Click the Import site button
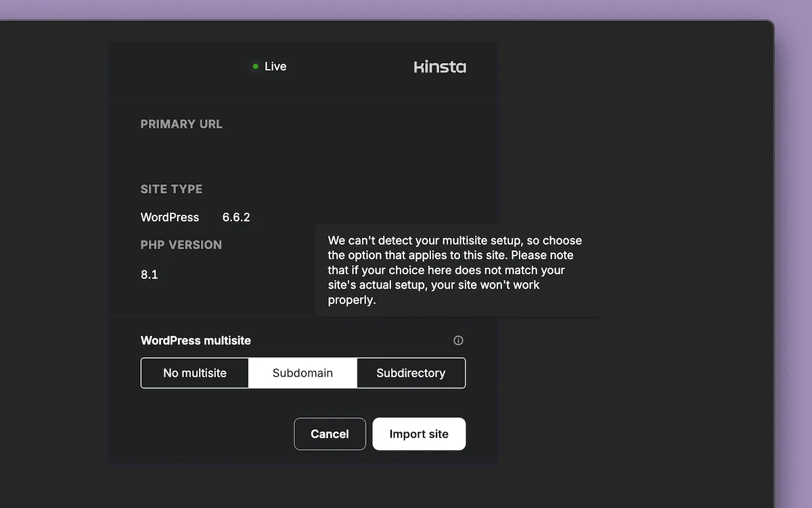The width and height of the screenshot is (812, 508). point(419,433)
